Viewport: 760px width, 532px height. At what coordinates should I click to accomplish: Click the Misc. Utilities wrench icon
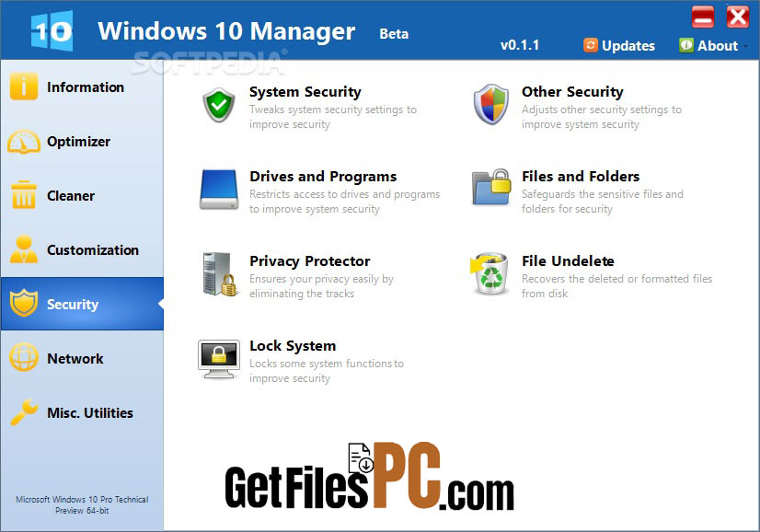(x=23, y=411)
